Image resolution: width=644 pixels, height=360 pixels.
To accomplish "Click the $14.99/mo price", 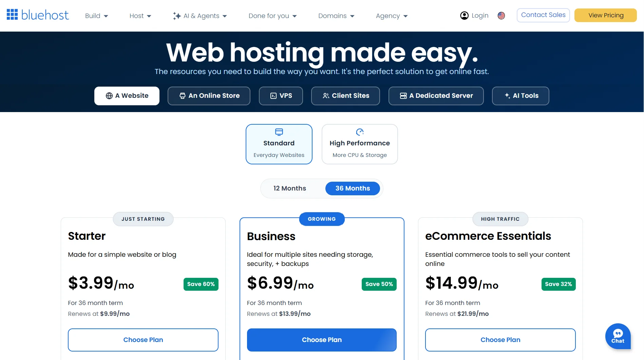I will [x=462, y=283].
